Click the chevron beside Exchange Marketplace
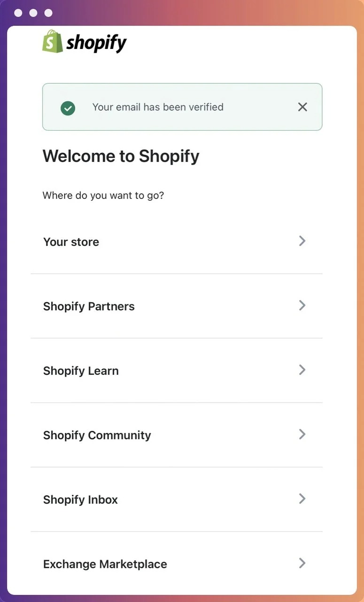364x602 pixels. [302, 563]
